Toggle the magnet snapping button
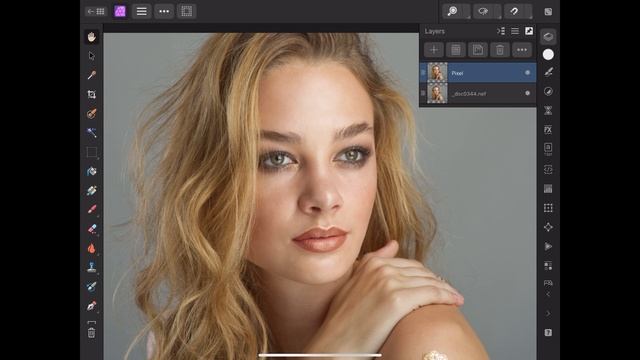Image resolution: width=640 pixels, height=360 pixels. click(x=515, y=11)
